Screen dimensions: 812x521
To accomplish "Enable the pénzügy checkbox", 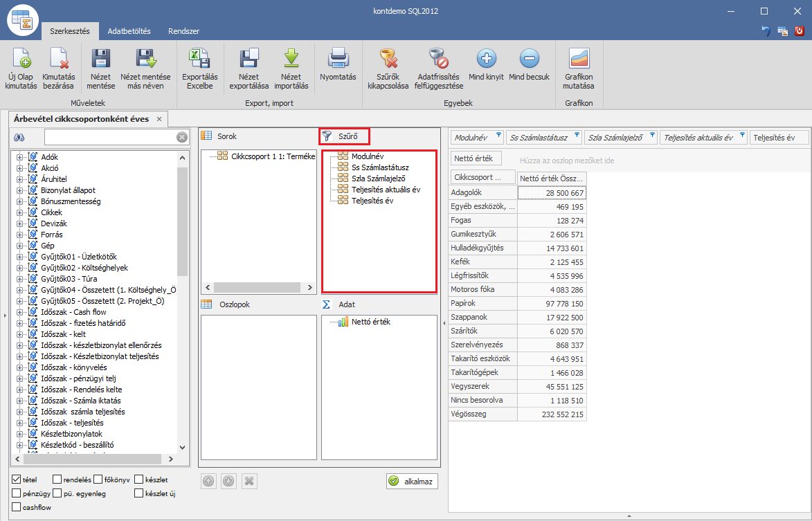I will click(16, 493).
